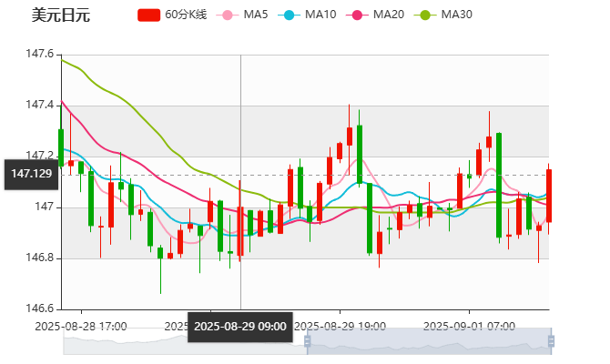Click the 2025-09-01 07:00 x-axis label

pyautogui.click(x=471, y=325)
